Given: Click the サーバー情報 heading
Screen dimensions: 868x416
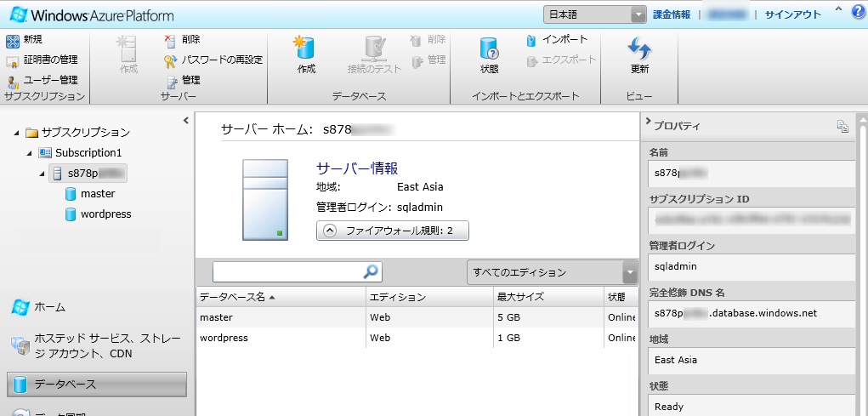Looking at the screenshot, I should (356, 168).
